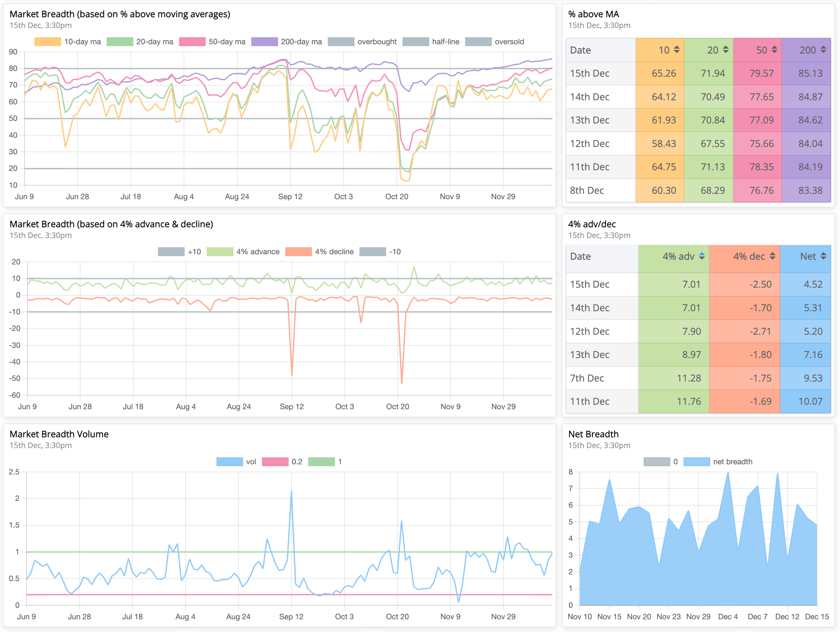Image resolution: width=840 pixels, height=632 pixels.
Task: Toggle the 4% advance legend item
Action: click(x=243, y=252)
